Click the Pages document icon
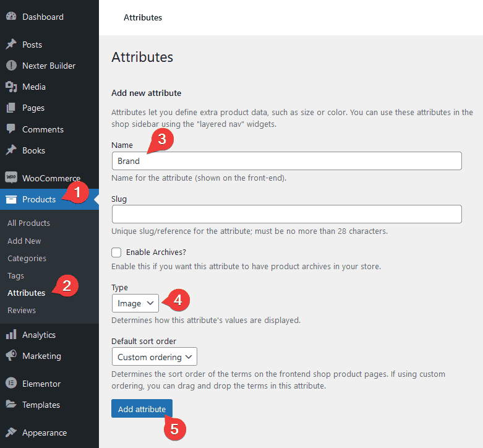This screenshot has height=448, width=483. tap(11, 108)
